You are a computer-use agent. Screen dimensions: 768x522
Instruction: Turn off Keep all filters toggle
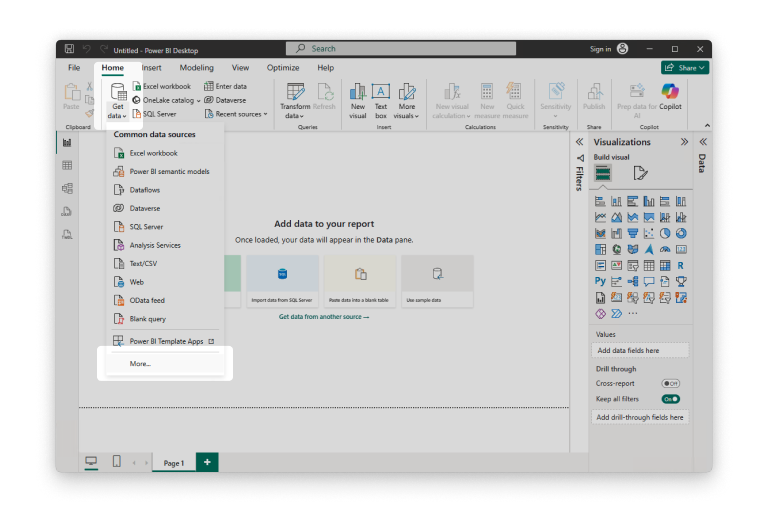pyautogui.click(x=670, y=399)
